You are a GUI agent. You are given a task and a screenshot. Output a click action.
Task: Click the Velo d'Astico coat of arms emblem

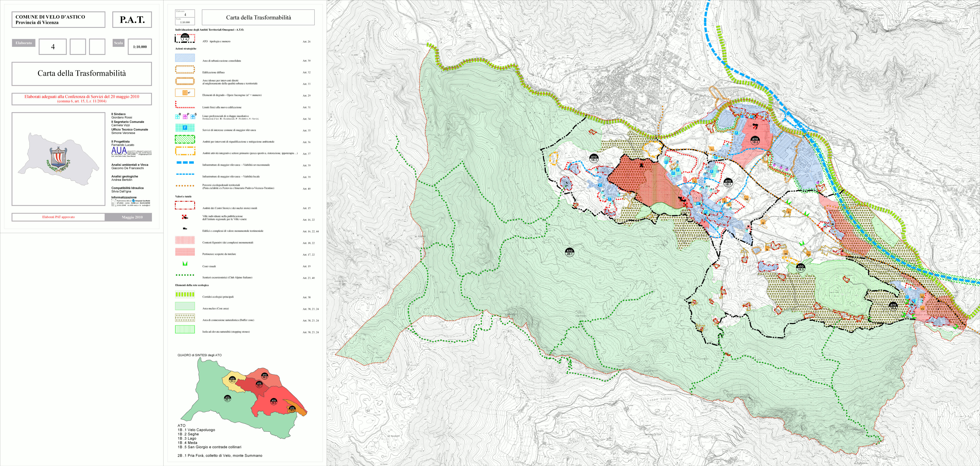coord(59,159)
